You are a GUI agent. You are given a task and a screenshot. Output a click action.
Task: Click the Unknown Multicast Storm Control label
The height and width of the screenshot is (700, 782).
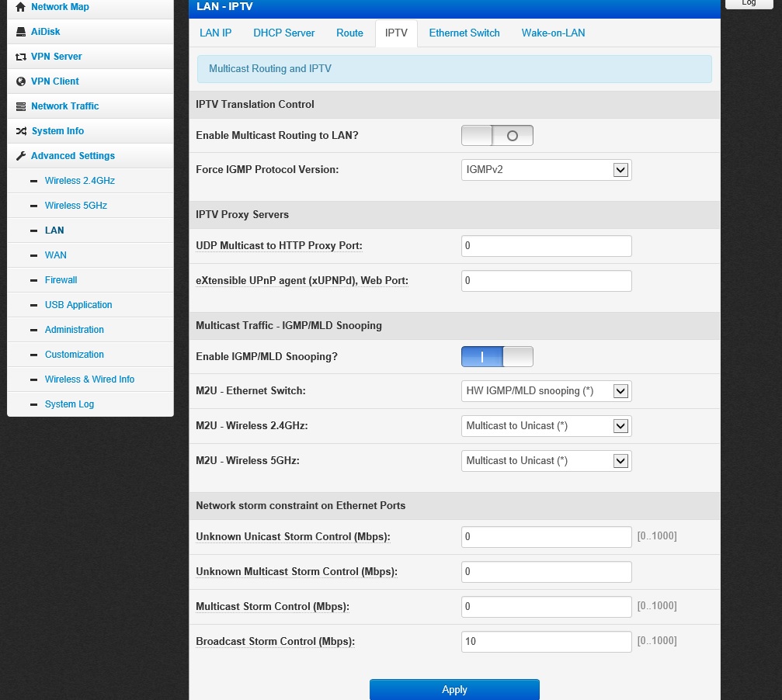pos(296,571)
